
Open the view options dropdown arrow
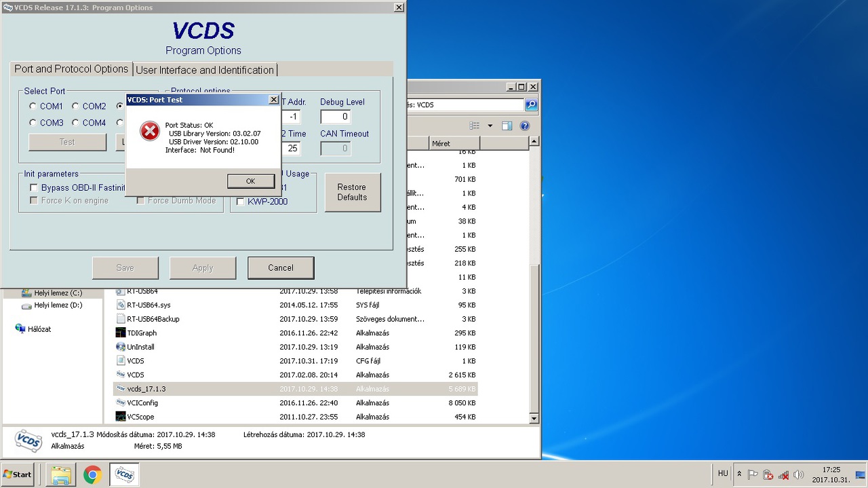point(490,126)
